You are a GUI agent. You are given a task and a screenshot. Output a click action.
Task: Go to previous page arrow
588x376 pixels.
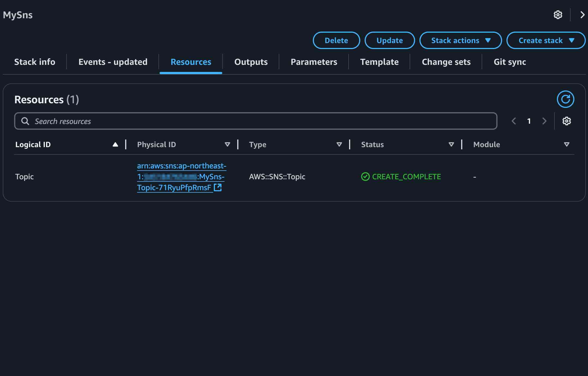pyautogui.click(x=514, y=121)
